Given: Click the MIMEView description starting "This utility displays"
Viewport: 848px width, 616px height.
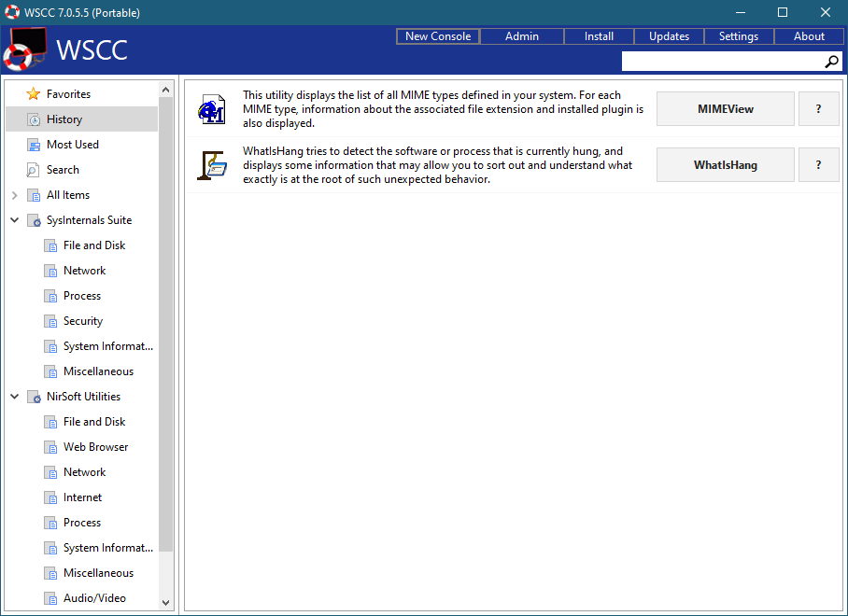Looking at the screenshot, I should 443,109.
